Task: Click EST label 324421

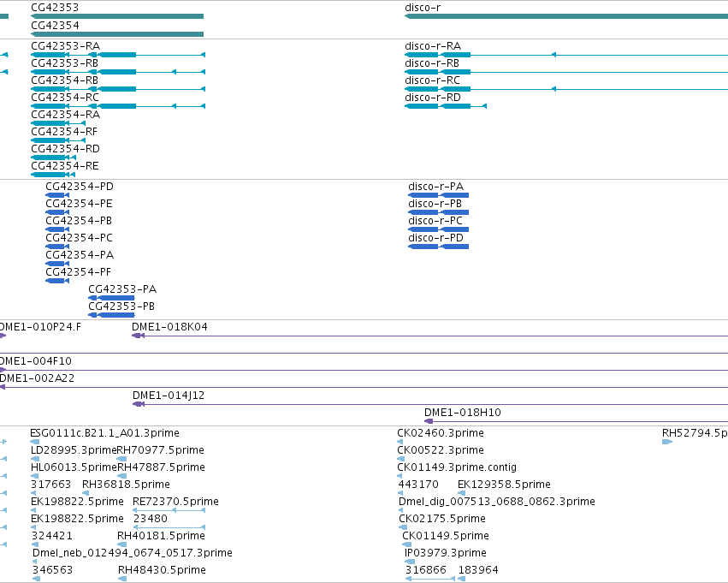Action: tap(52, 537)
